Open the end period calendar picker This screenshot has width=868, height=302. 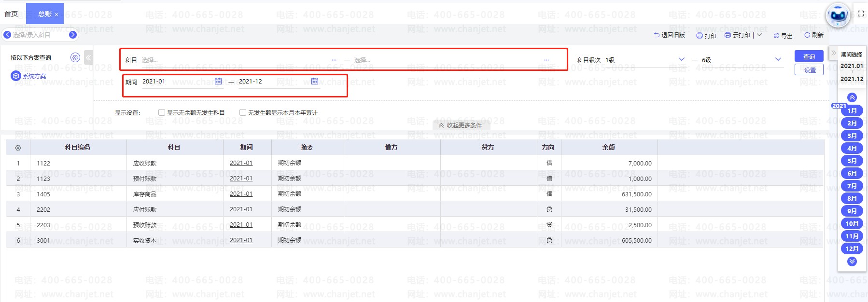coord(315,81)
